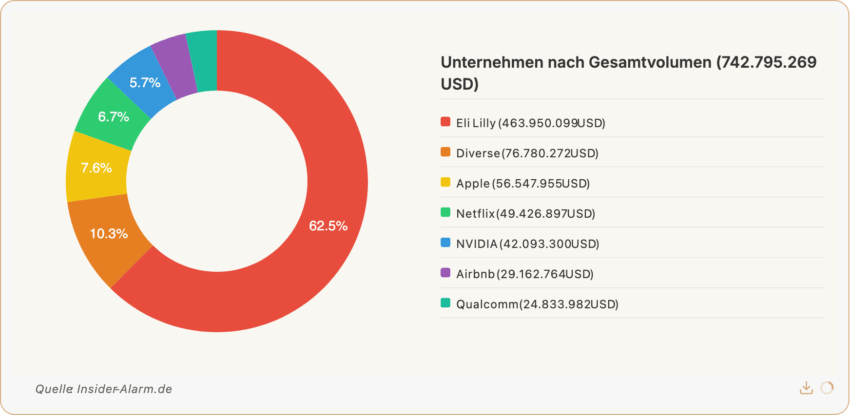Toggle the Qualcomm legend entry text

[537, 303]
